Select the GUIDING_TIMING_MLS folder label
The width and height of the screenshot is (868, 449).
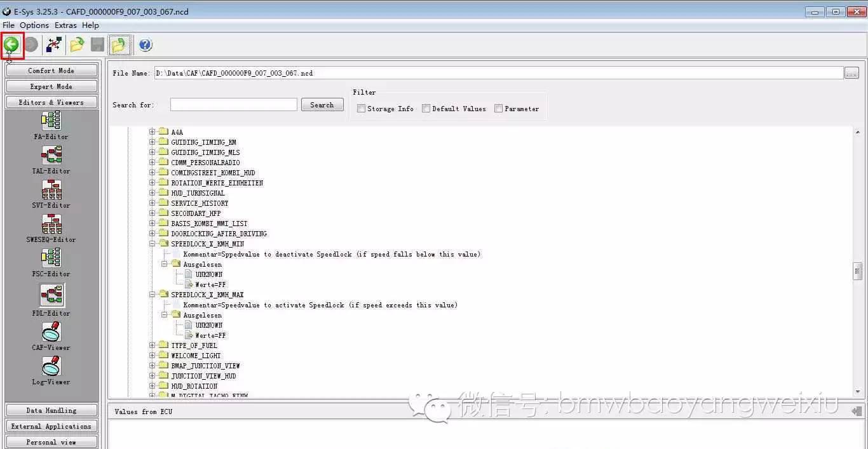pyautogui.click(x=205, y=152)
